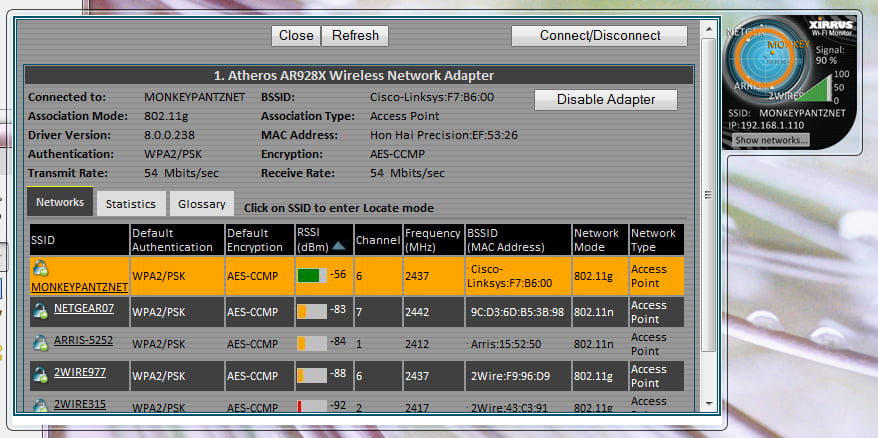Click the scrollbar down arrow
Image resolution: width=878 pixels, height=438 pixels.
[x=709, y=403]
